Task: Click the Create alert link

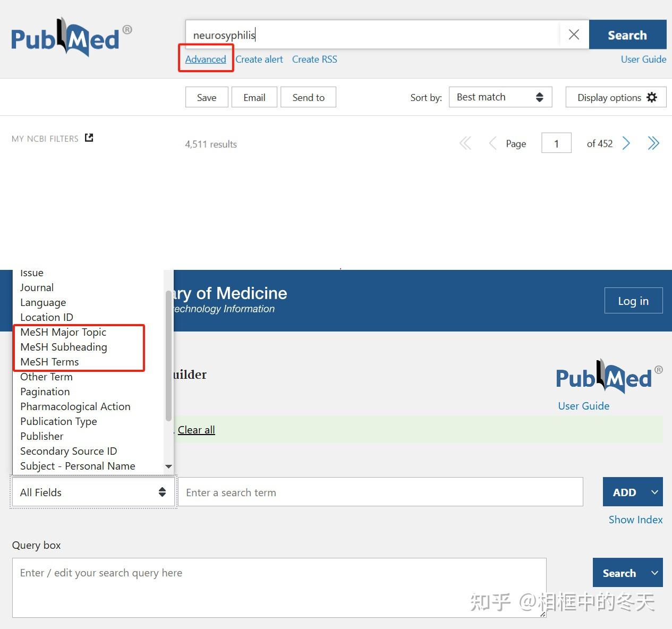Action: [259, 59]
